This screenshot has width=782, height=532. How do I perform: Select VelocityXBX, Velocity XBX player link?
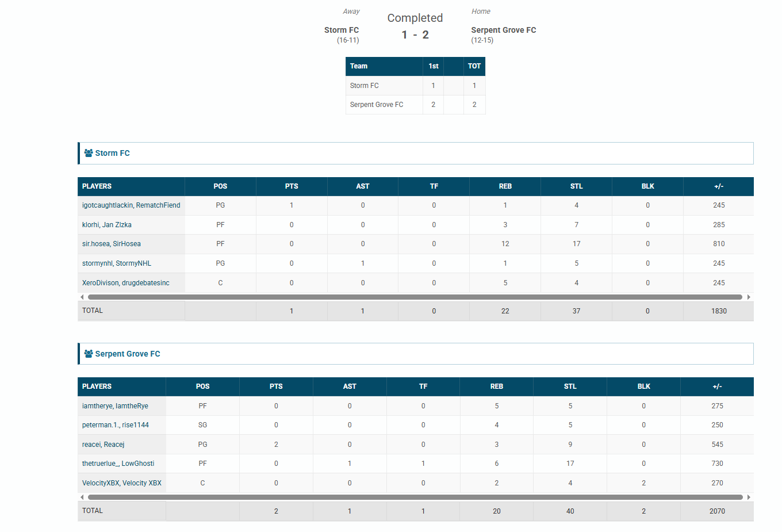pyautogui.click(x=122, y=483)
